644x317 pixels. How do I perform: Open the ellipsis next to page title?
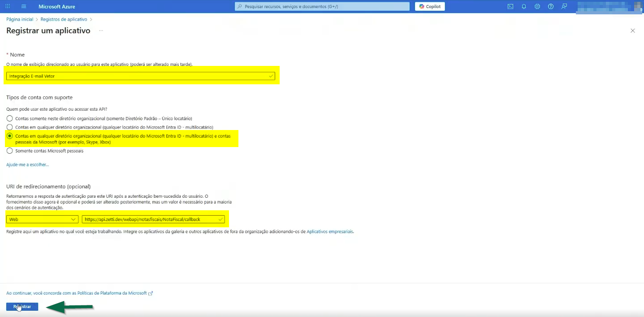coord(101,30)
